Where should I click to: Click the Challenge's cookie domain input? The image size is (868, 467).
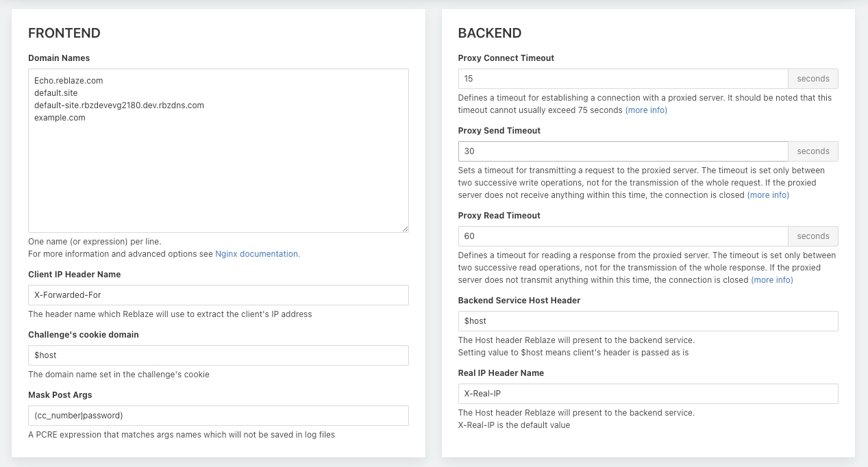pos(218,355)
